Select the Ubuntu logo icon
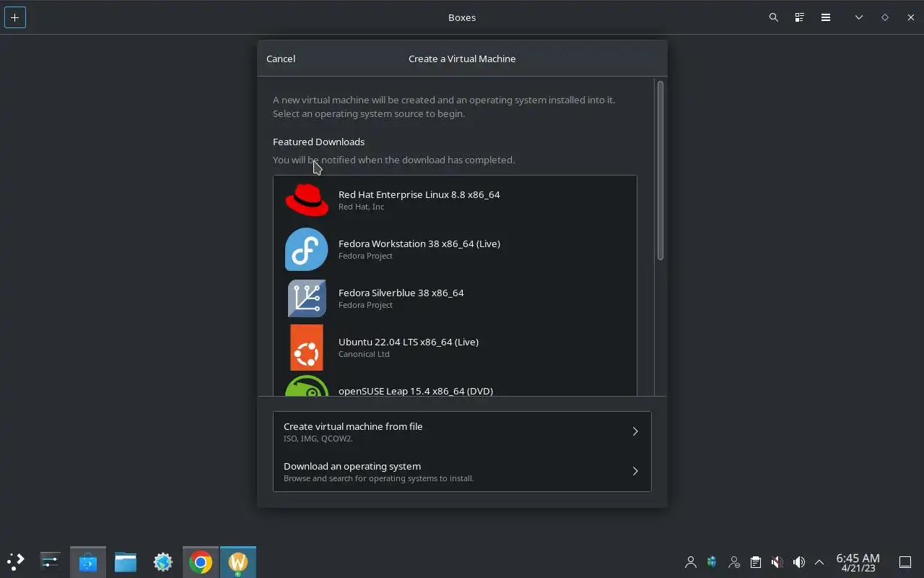924x578 pixels. click(x=307, y=348)
